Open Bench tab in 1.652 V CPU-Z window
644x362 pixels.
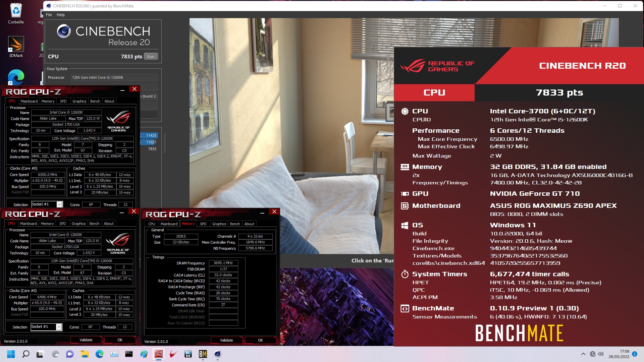click(x=95, y=223)
